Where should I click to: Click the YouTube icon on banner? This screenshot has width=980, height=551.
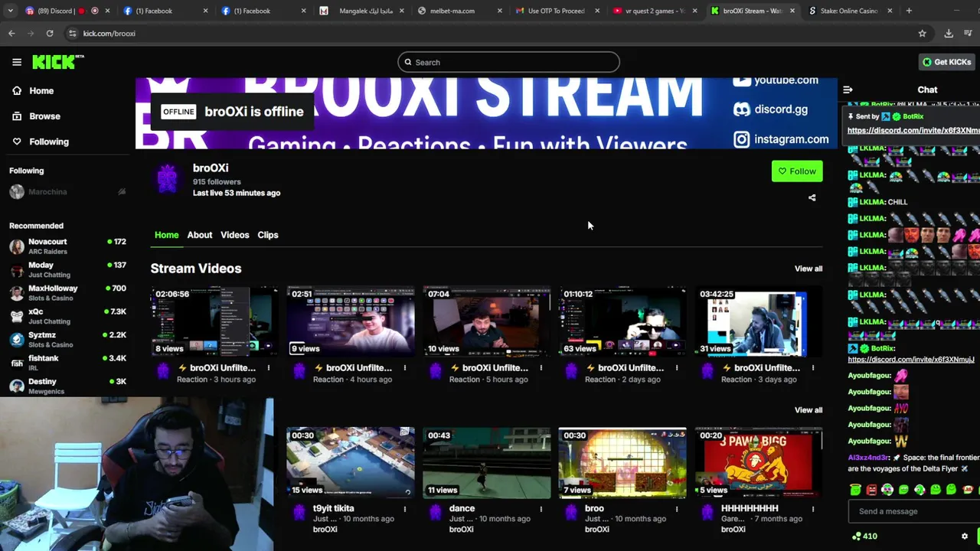(741, 80)
